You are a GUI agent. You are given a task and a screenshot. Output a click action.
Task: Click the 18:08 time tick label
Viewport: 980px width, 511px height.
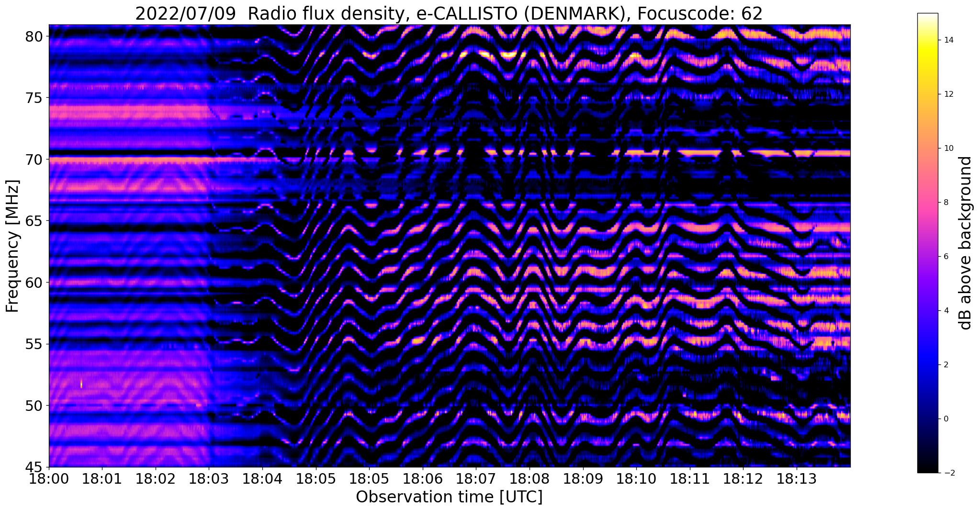[529, 479]
